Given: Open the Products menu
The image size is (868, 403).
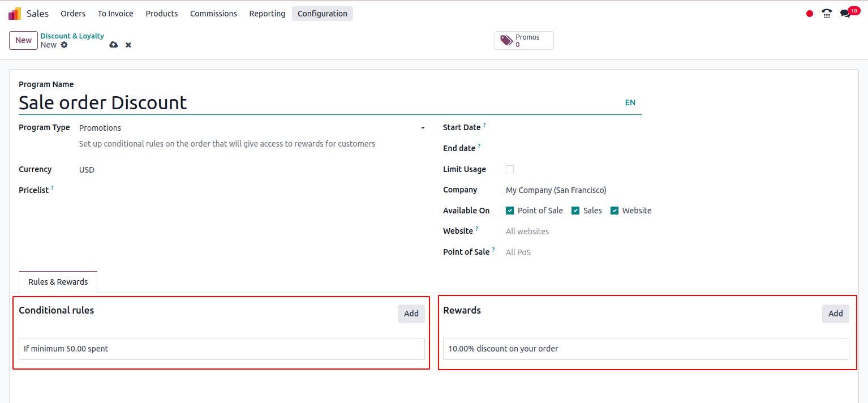Looking at the screenshot, I should 162,14.
